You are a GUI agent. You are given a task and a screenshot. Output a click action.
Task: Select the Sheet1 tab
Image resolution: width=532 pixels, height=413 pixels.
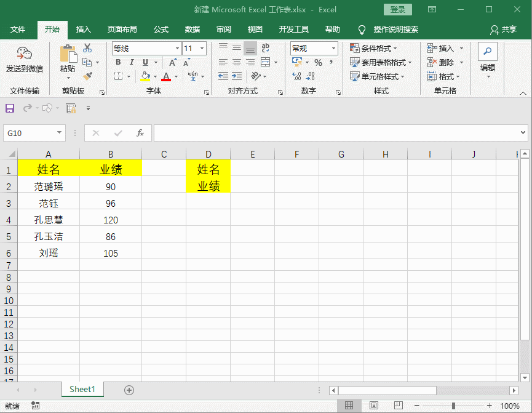(x=82, y=389)
